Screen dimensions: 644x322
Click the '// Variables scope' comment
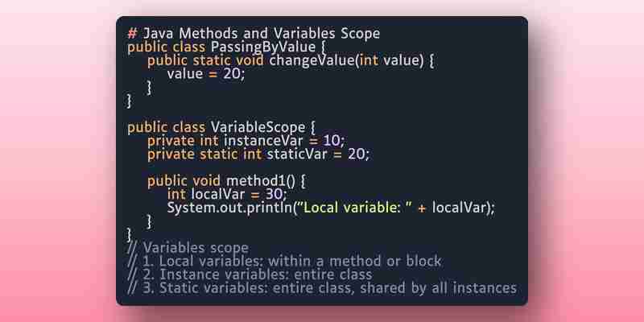click(x=188, y=248)
